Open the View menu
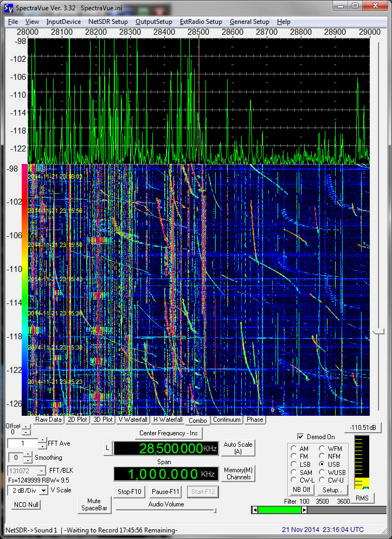This screenshot has width=392, height=539. point(32,22)
